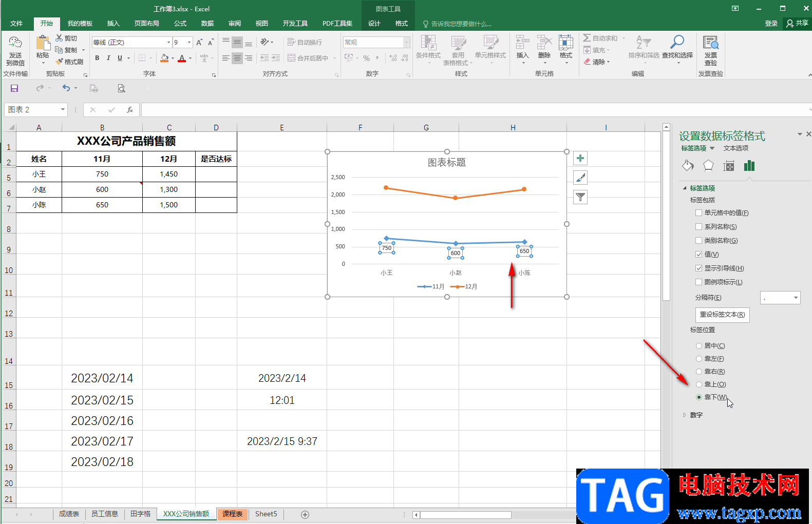This screenshot has height=524, width=812.
Task: Expand the Number section in pane
Action: click(x=685, y=415)
